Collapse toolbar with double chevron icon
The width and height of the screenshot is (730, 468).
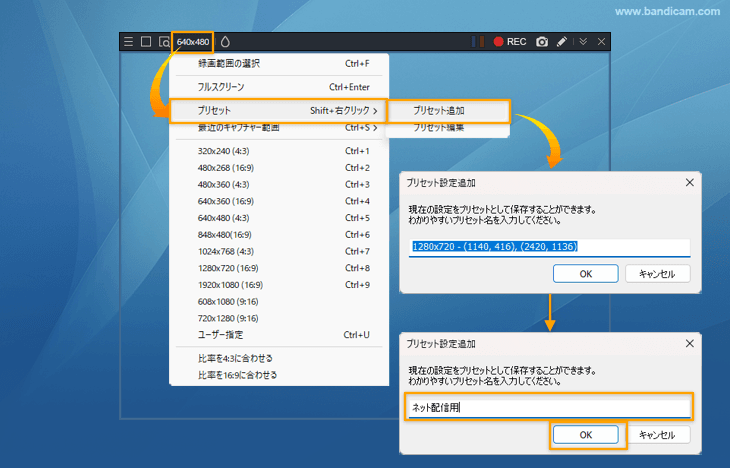coord(583,42)
